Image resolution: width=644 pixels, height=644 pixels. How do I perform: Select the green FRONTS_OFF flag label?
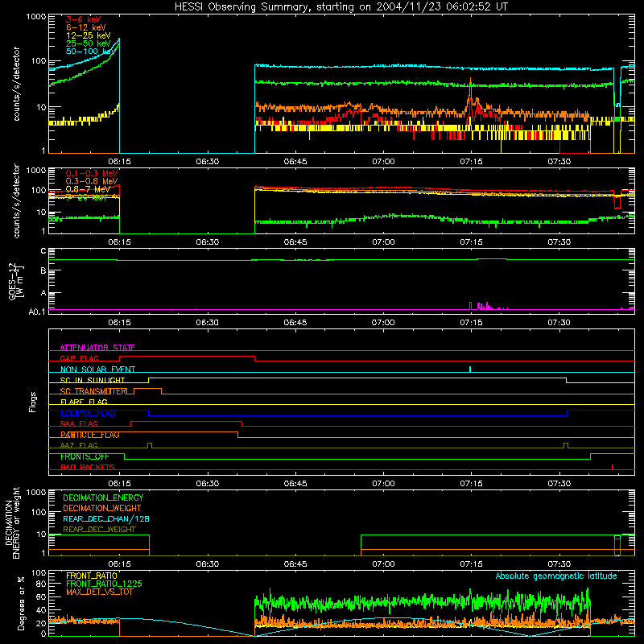click(85, 456)
